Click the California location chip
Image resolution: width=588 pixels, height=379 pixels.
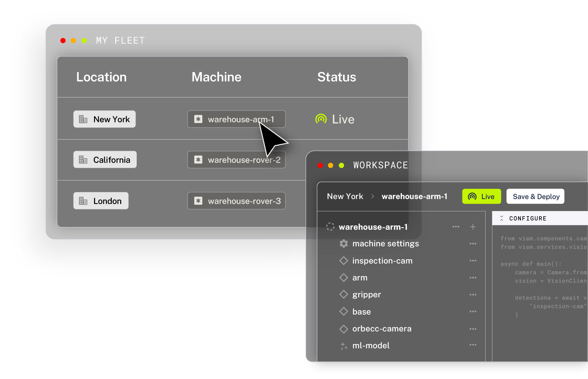[x=105, y=159]
